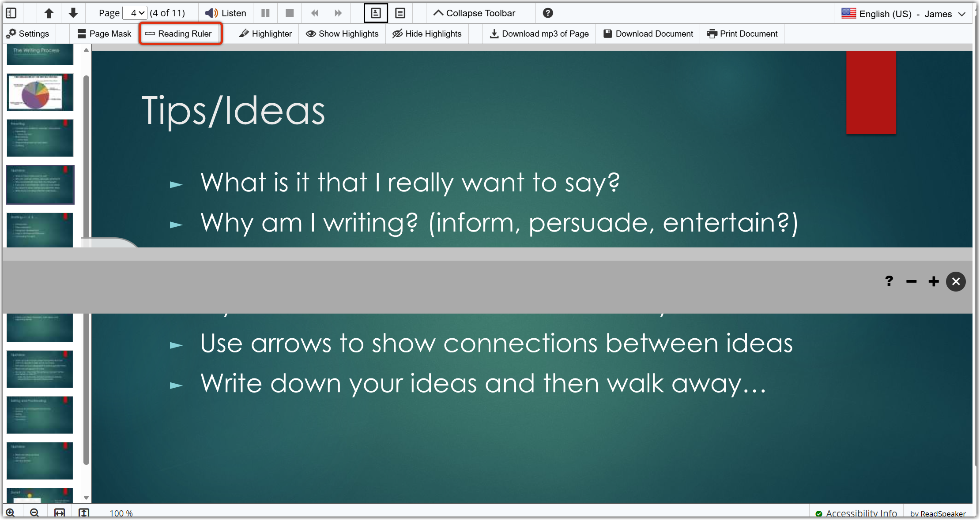Viewport: 980px width, 520px height.
Task: Open the reading ruler help question mark
Action: (x=889, y=281)
